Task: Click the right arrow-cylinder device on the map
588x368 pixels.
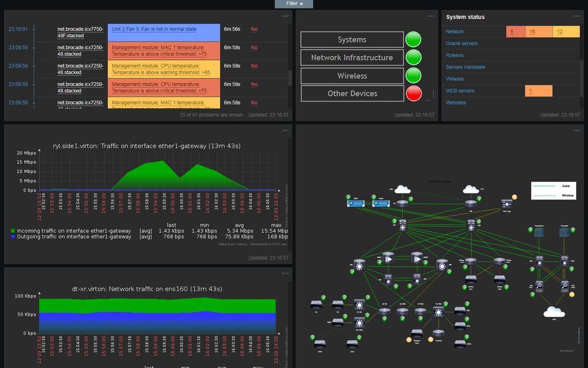Action: 417,258
